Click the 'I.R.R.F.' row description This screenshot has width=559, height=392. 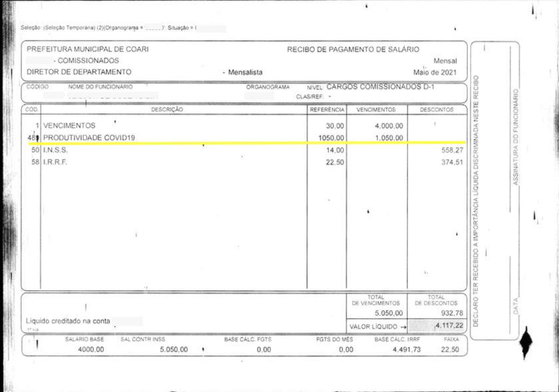point(55,162)
